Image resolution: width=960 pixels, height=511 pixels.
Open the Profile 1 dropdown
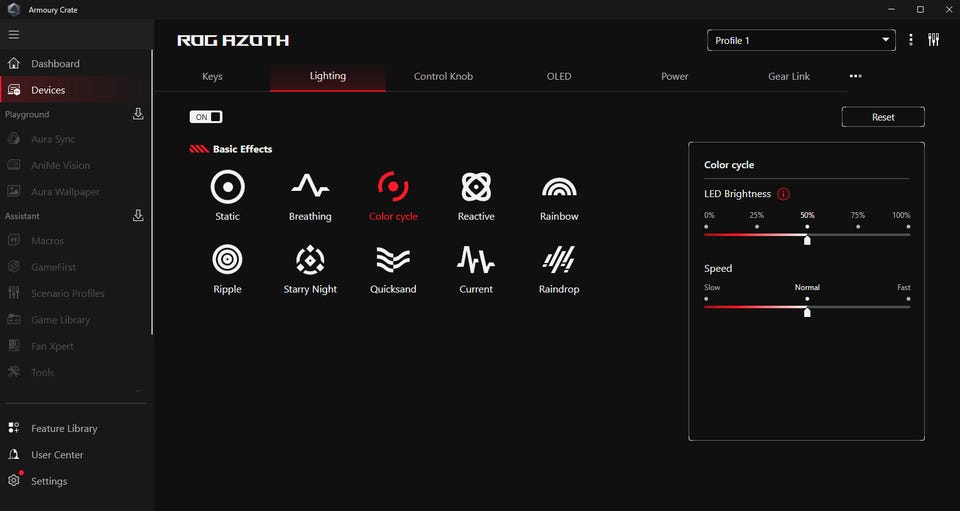coord(800,40)
